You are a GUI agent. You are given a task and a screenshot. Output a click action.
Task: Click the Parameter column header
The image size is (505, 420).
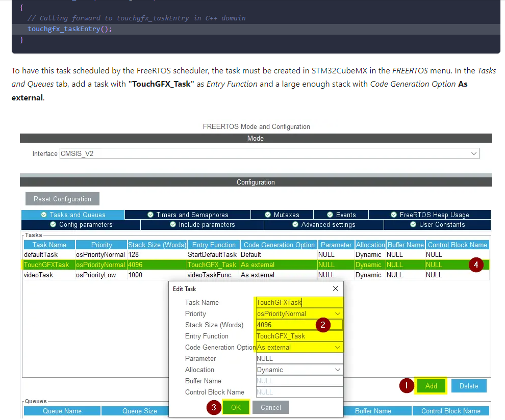336,245
